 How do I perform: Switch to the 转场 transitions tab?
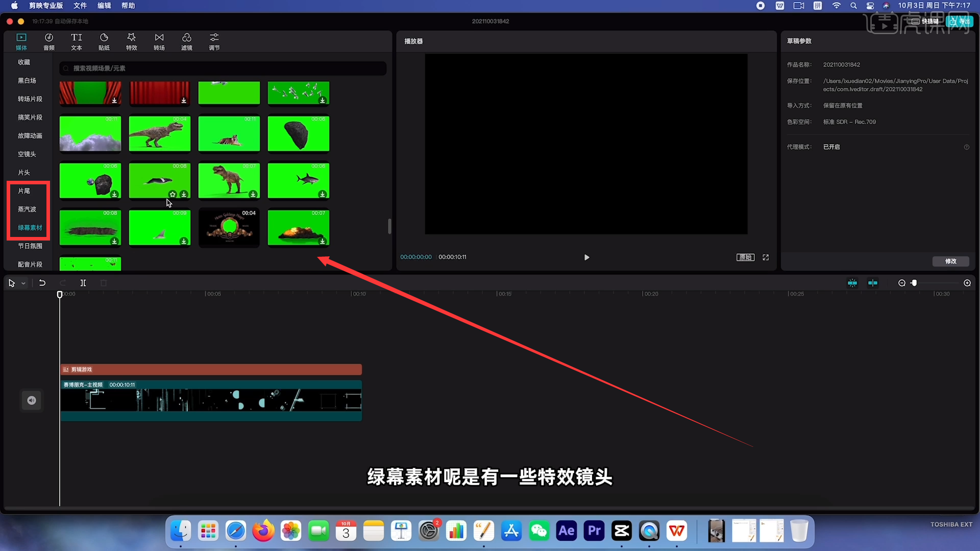point(159,42)
